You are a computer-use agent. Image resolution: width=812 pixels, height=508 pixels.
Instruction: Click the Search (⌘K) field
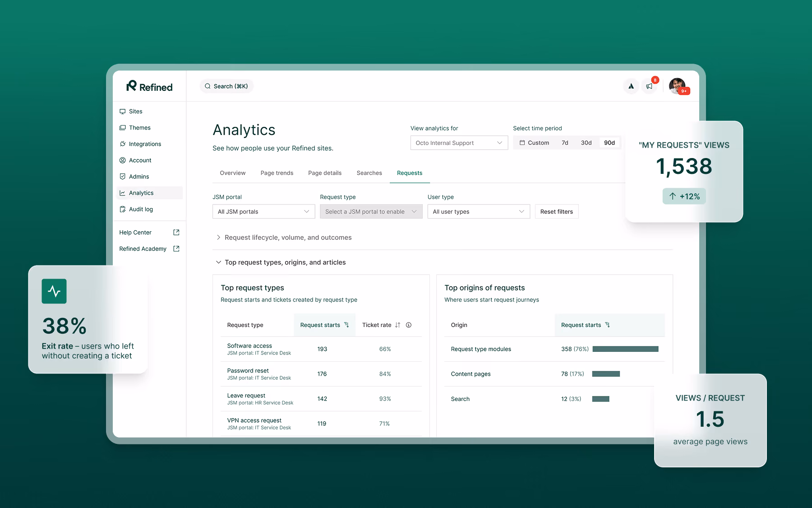click(226, 86)
